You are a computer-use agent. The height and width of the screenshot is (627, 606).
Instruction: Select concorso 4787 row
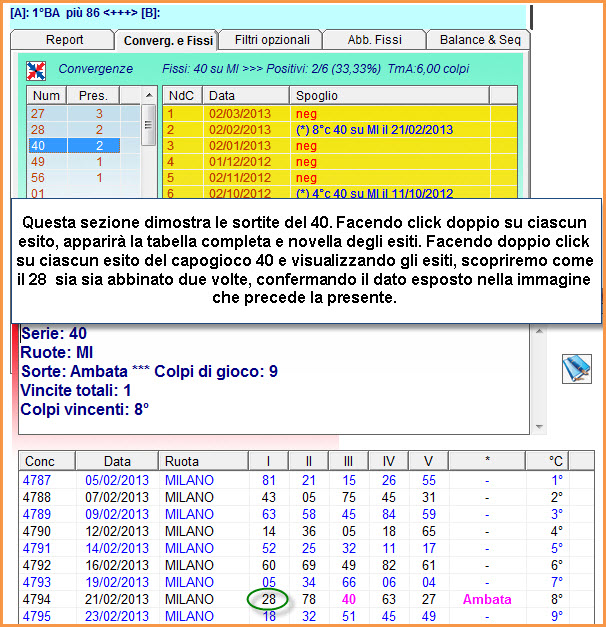(306, 480)
